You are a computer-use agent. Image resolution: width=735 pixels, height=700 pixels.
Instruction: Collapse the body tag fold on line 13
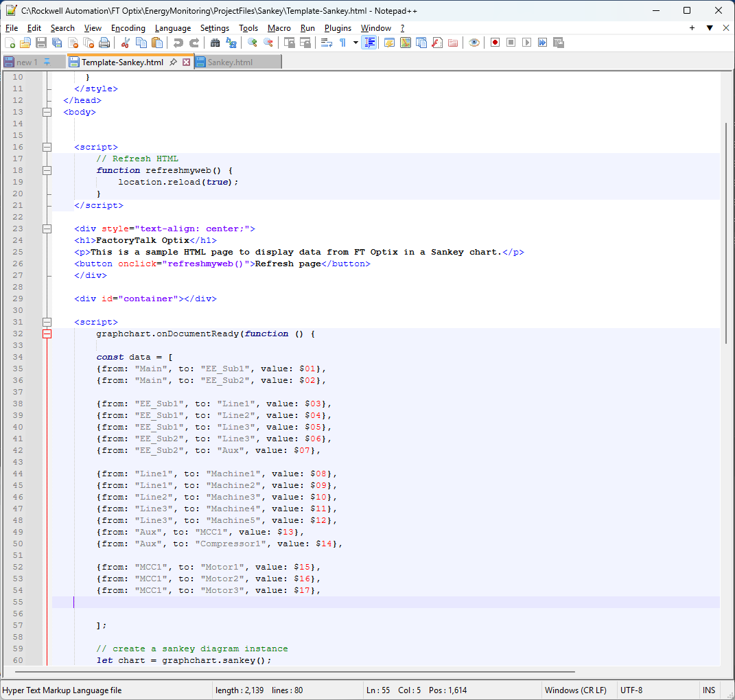coord(47,112)
